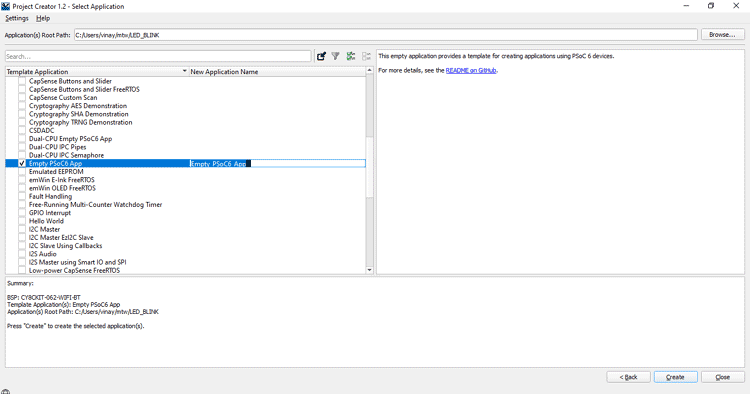The width and height of the screenshot is (750, 394).
Task: Click the list scrollbar down arrow
Action: (x=369, y=270)
